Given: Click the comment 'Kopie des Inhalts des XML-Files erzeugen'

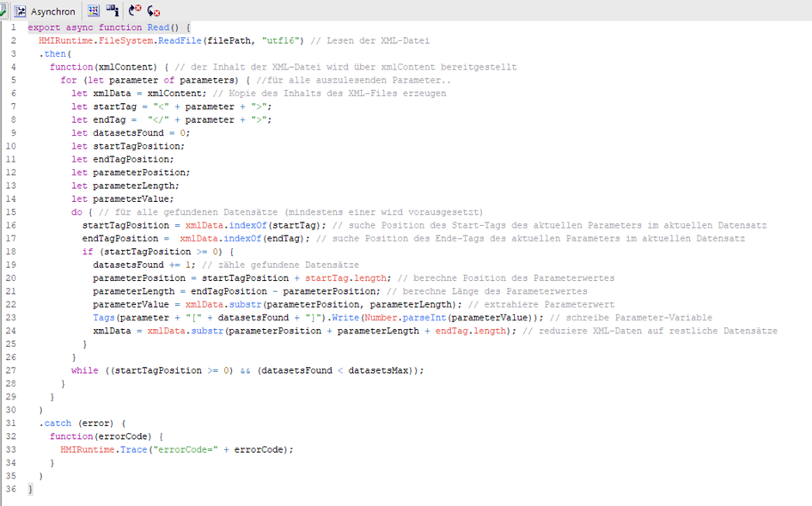Looking at the screenshot, I should (337, 94).
